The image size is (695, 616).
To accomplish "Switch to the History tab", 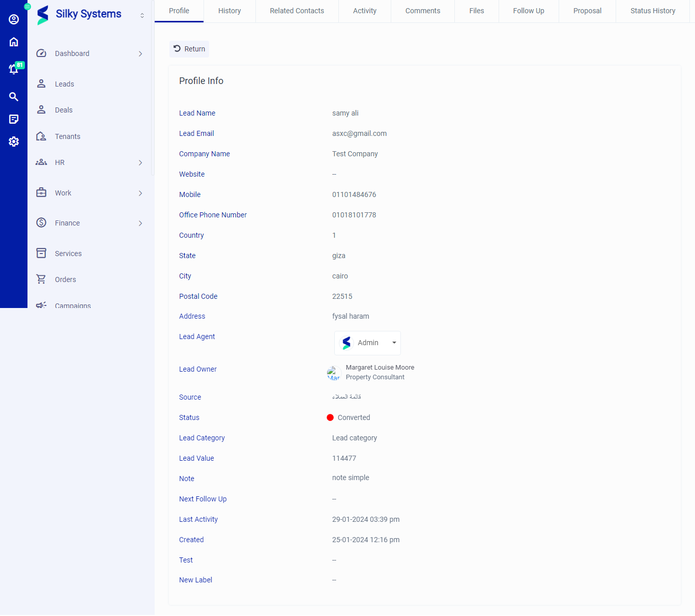I will coord(229,11).
